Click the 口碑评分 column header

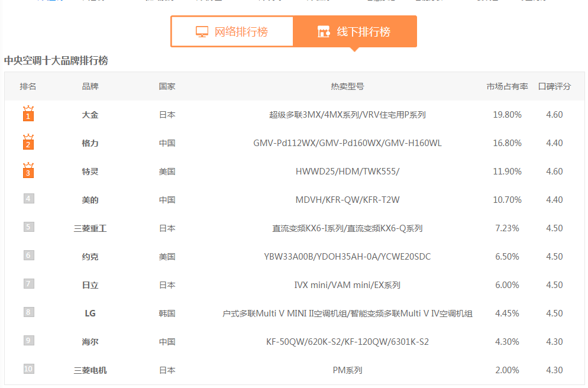pos(554,86)
